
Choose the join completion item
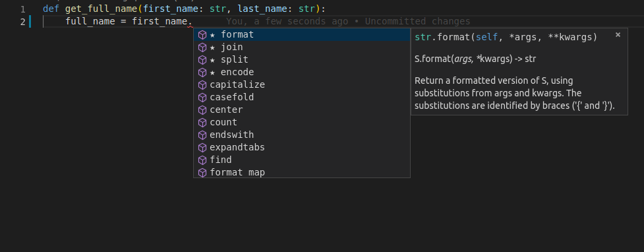pyautogui.click(x=301, y=47)
